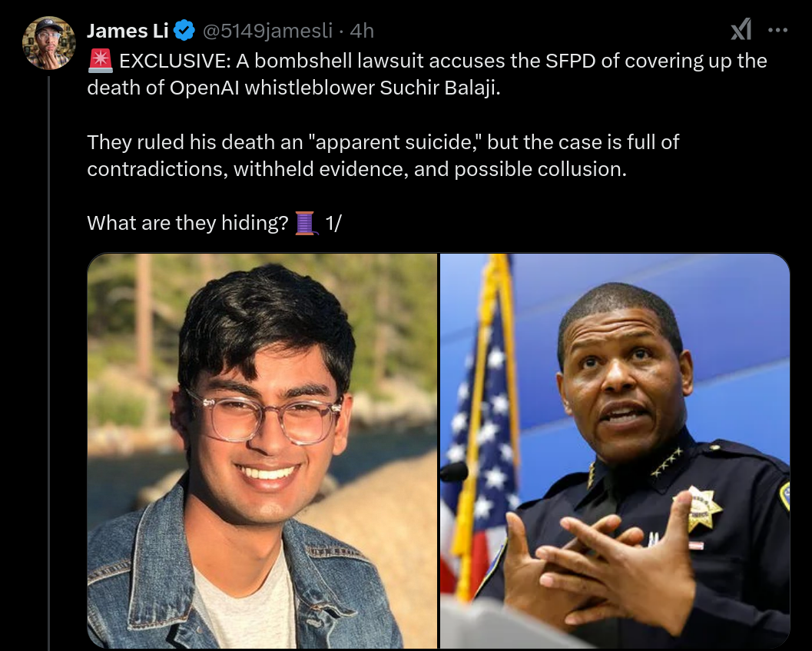Click the 'They ruled his death' paragraph

tap(383, 155)
